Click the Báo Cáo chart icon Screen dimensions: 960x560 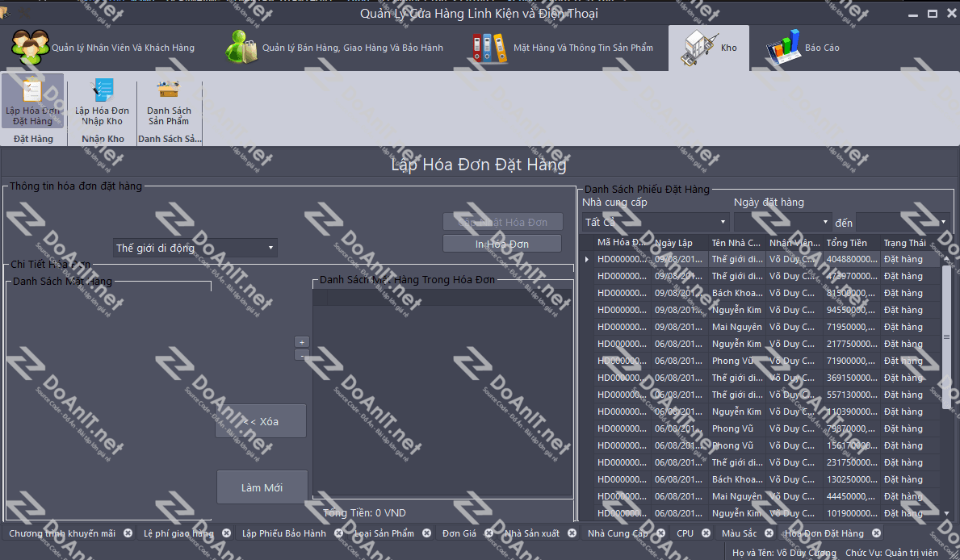click(x=782, y=48)
